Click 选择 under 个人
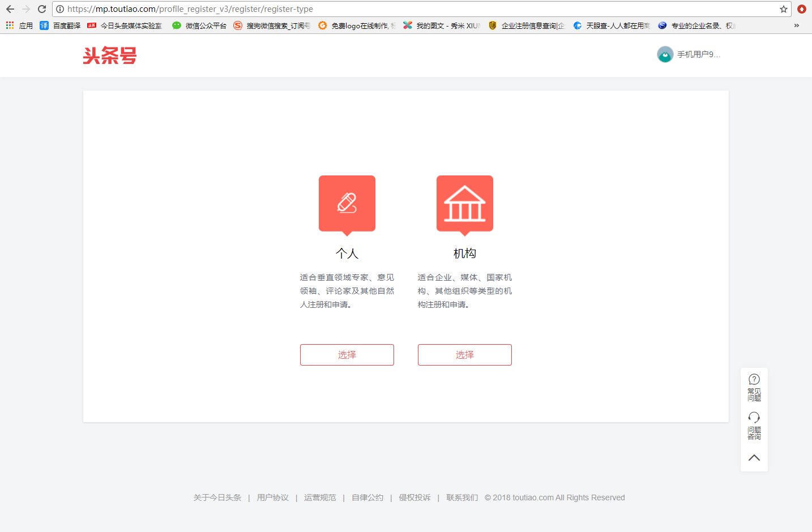This screenshot has height=532, width=812. [347, 355]
